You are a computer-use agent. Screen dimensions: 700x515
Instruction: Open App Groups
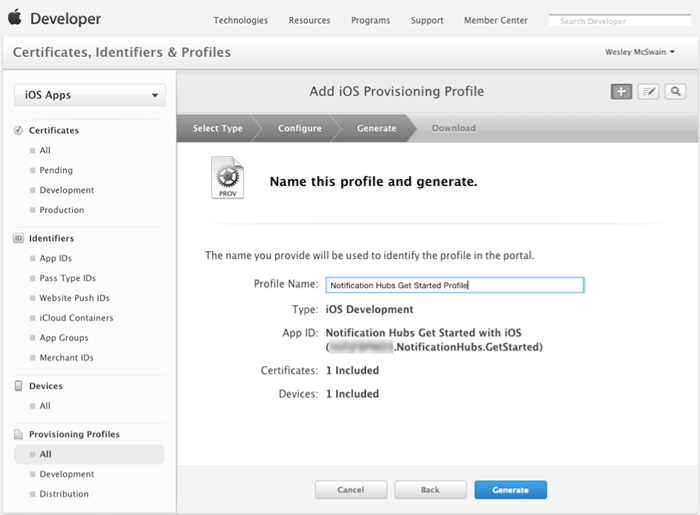tap(64, 338)
